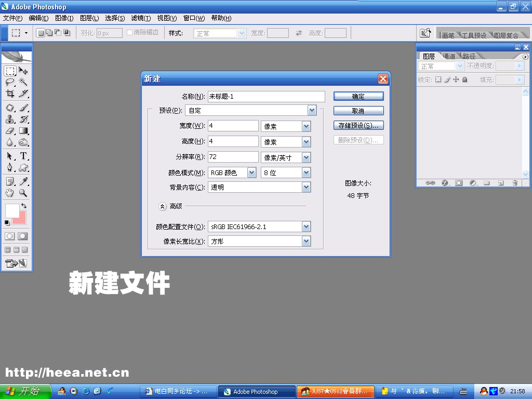
Task: Click the 名称 name input field
Action: click(x=266, y=97)
